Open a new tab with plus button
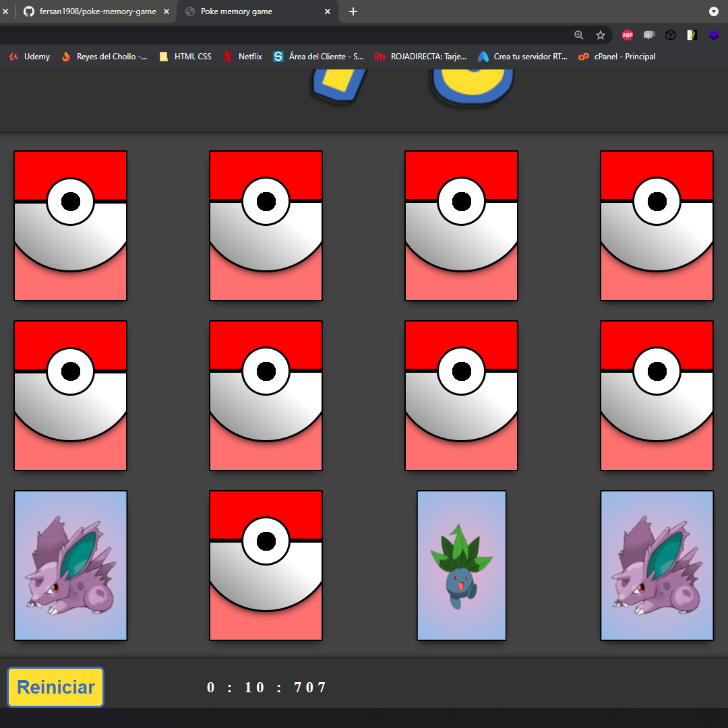The height and width of the screenshot is (728, 728). pos(353,11)
